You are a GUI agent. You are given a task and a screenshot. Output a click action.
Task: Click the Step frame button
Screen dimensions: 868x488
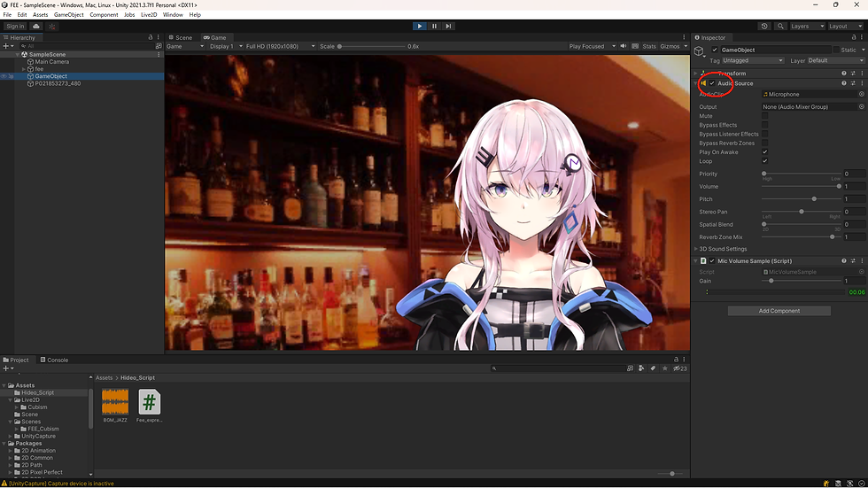click(448, 26)
